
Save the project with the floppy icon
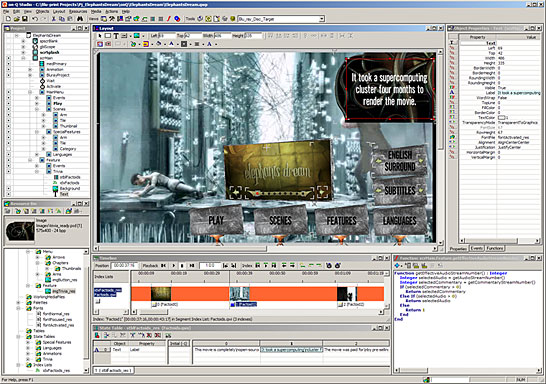[x=25, y=19]
